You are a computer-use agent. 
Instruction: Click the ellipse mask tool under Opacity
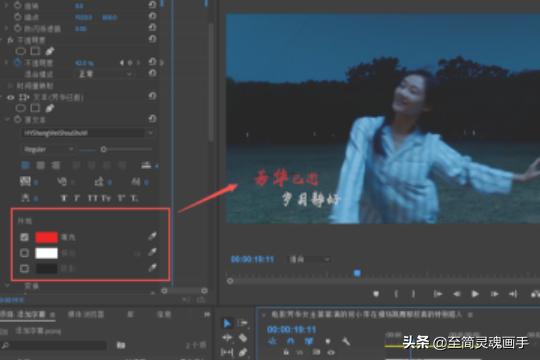click(x=21, y=51)
